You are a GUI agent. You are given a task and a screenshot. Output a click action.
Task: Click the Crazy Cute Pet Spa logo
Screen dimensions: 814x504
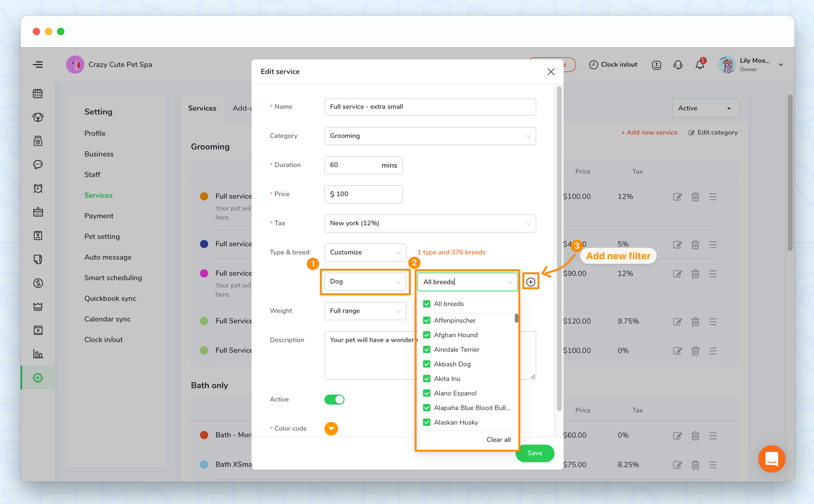[75, 65]
